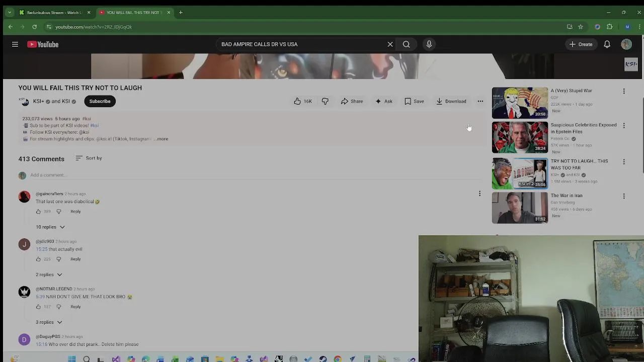Expand 10 replies under @gaincrafters

50,227
